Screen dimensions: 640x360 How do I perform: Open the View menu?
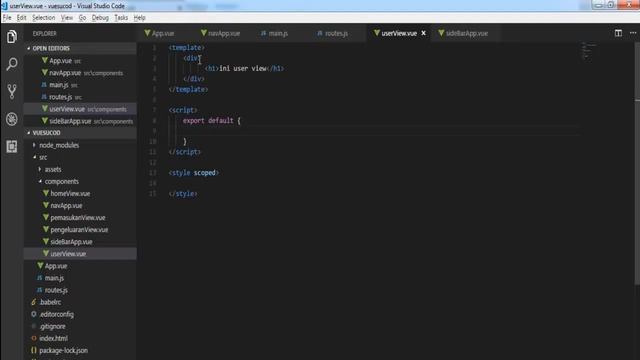(x=67, y=18)
